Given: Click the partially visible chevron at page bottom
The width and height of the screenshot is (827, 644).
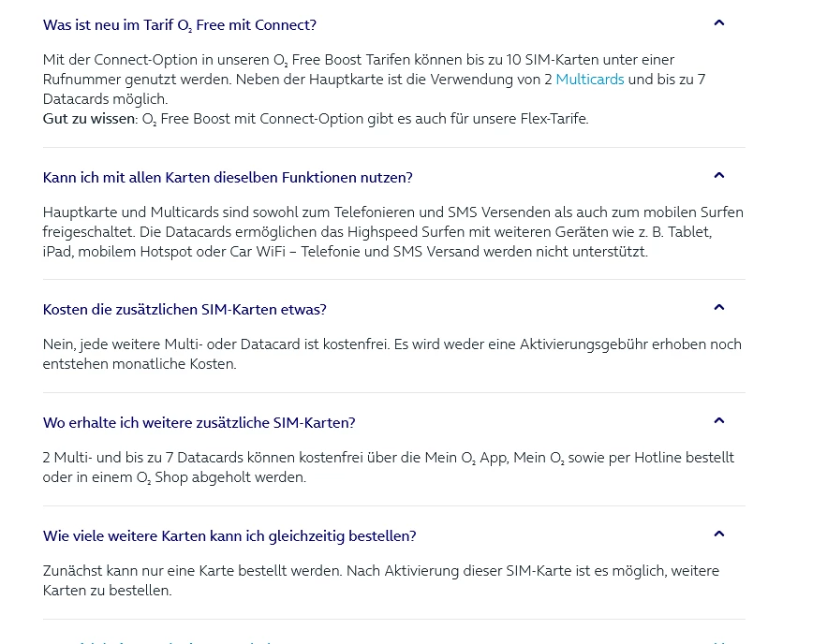Looking at the screenshot, I should tap(718, 642).
